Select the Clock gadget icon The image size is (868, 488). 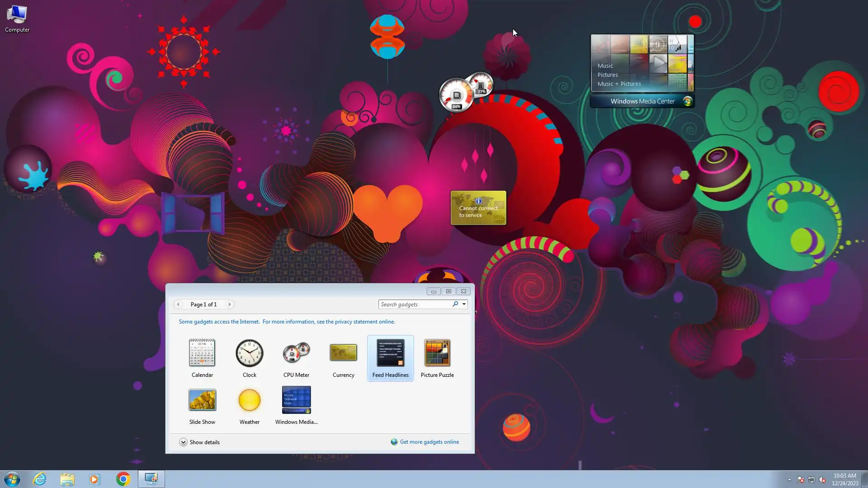coord(249,353)
